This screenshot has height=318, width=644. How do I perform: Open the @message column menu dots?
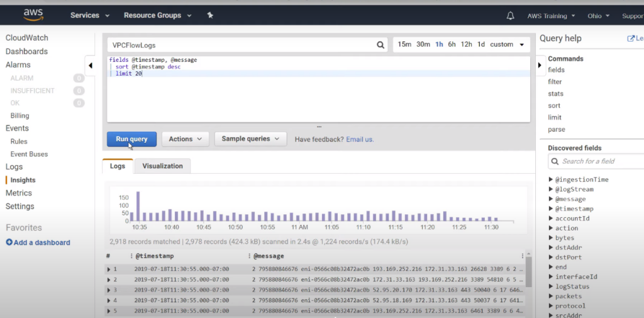pos(249,256)
